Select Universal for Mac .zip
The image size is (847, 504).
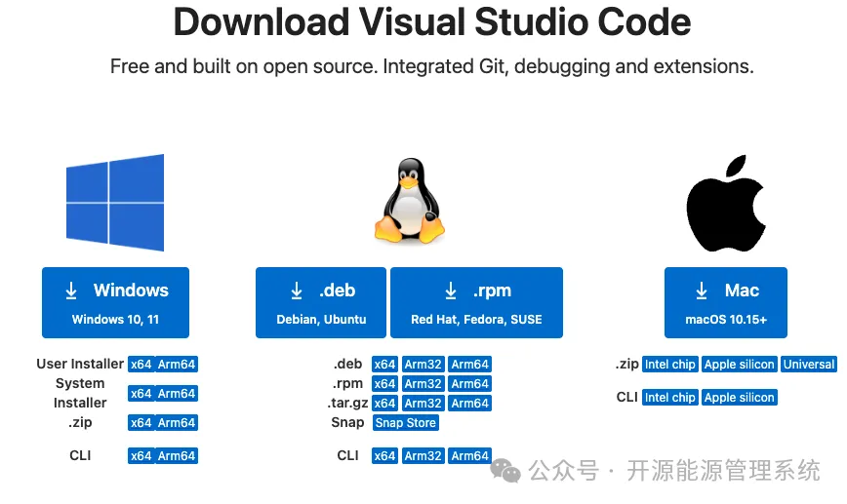tap(809, 365)
